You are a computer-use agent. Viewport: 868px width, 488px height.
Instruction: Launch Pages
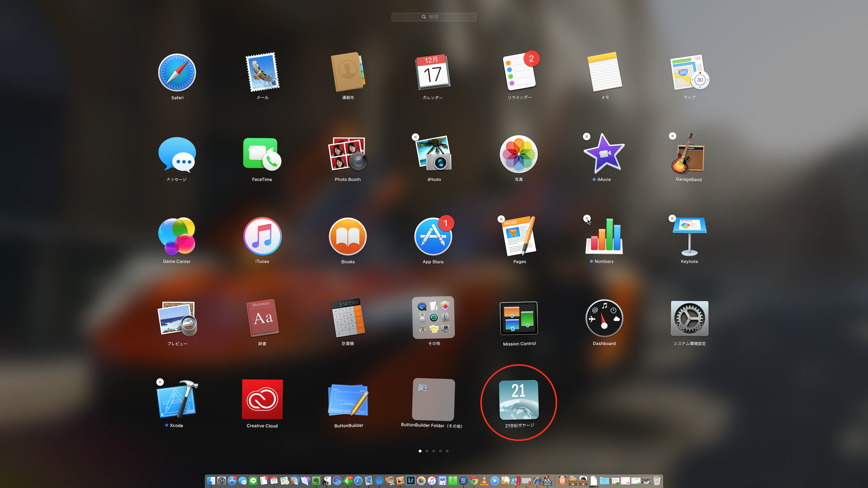click(519, 236)
